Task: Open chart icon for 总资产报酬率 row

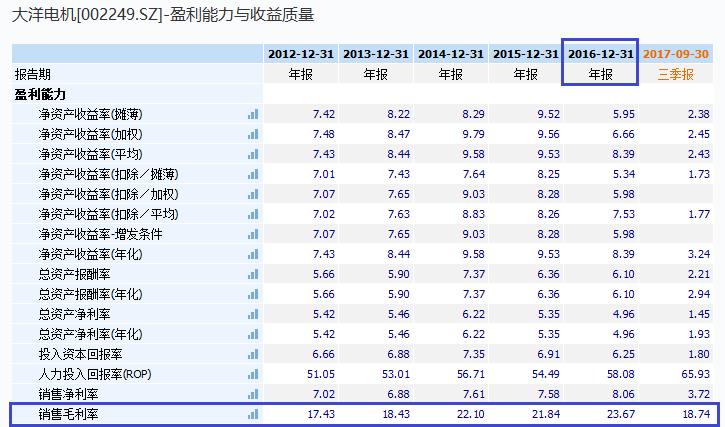Action: coord(253,274)
